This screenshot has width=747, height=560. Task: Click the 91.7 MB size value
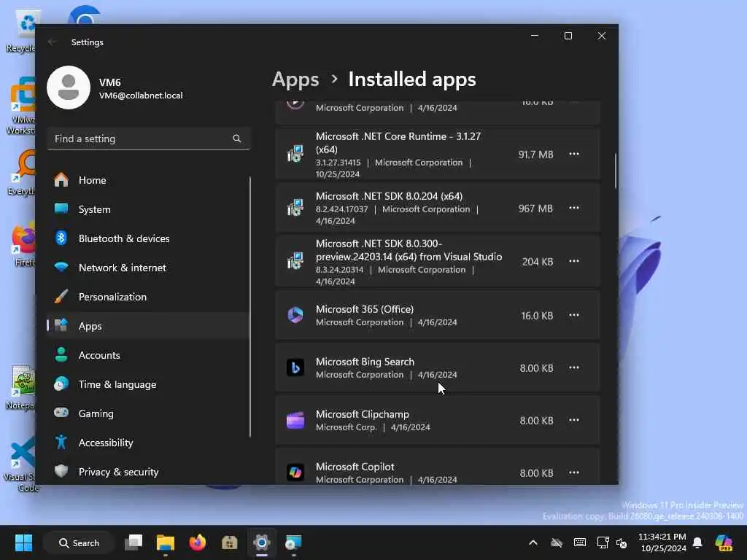(535, 155)
